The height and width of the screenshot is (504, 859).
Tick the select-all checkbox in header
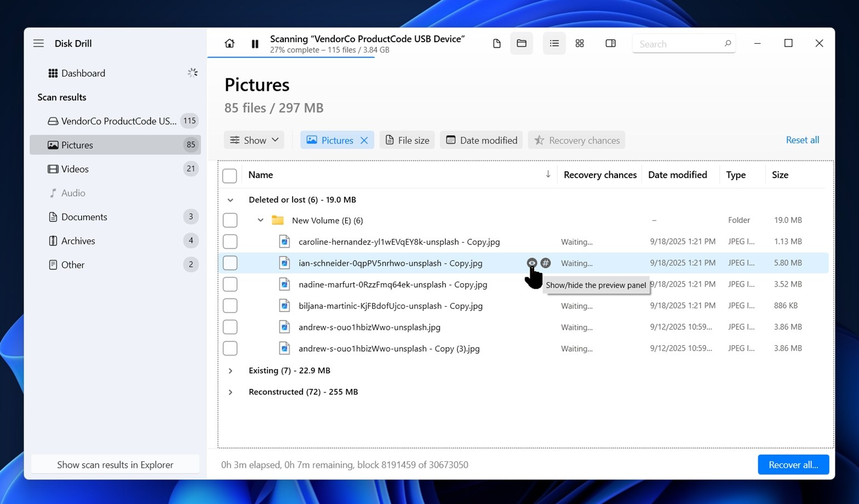(x=230, y=175)
